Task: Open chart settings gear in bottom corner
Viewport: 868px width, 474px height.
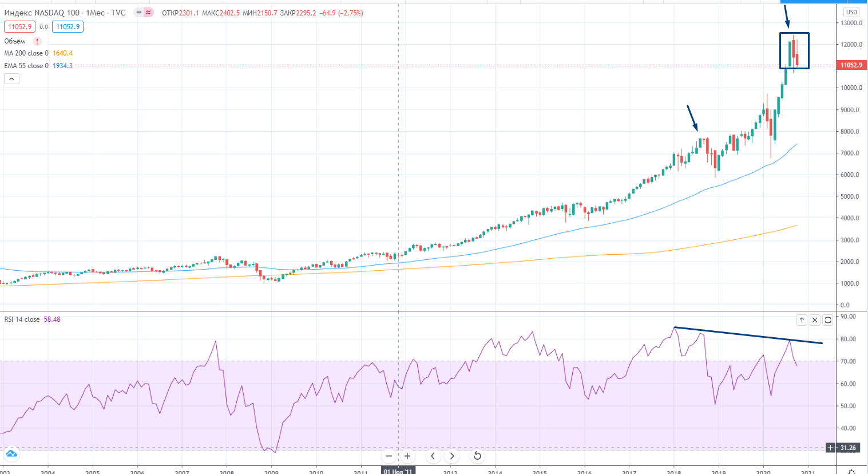Action: [x=851, y=471]
